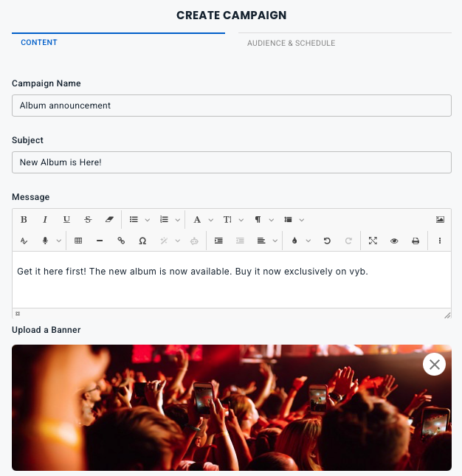Click the insert image icon
The image size is (462, 476).
[440, 219]
